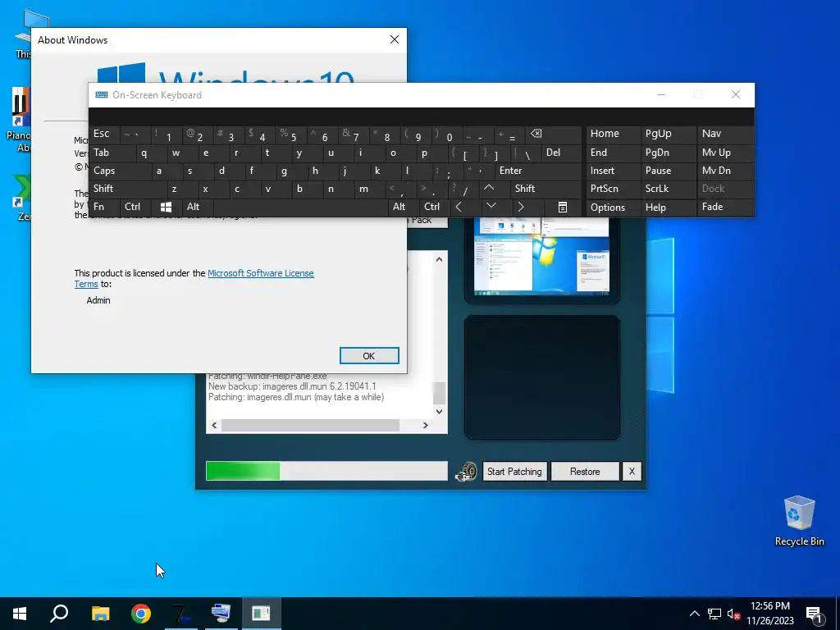This screenshot has height=630, width=840.
Task: Click the Tab key on On-Screen Keyboard
Action: pyautogui.click(x=112, y=153)
